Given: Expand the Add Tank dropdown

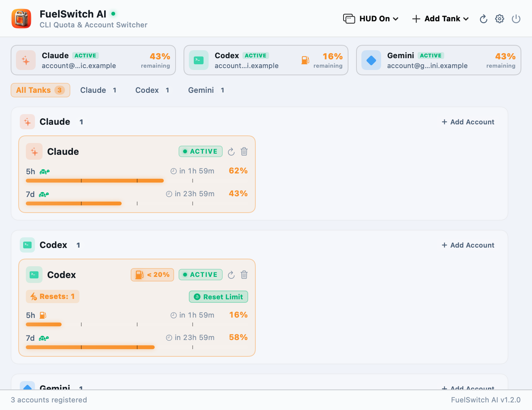Looking at the screenshot, I should pyautogui.click(x=440, y=19).
